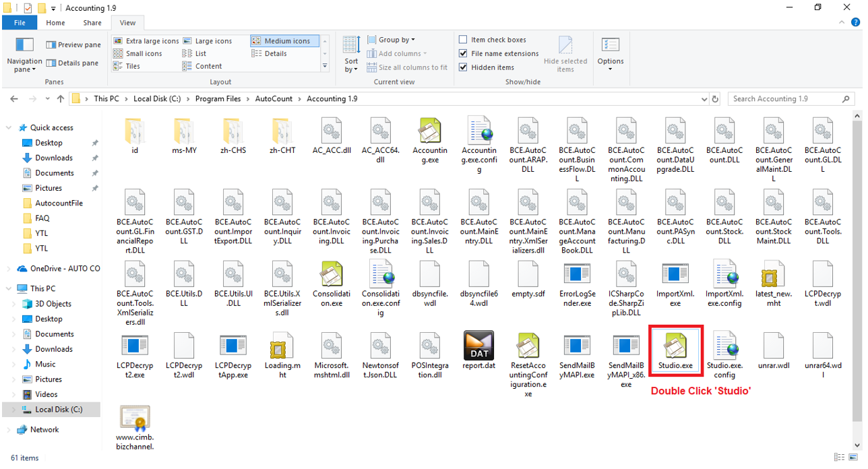
Task: Switch layout to Tiles view
Action: 127,66
